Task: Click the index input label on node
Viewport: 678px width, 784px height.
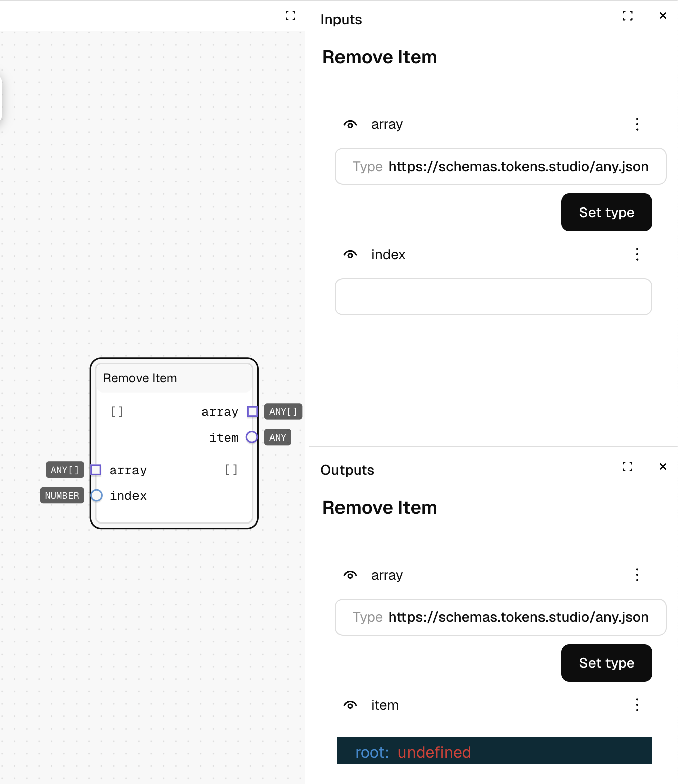Action: pyautogui.click(x=128, y=496)
